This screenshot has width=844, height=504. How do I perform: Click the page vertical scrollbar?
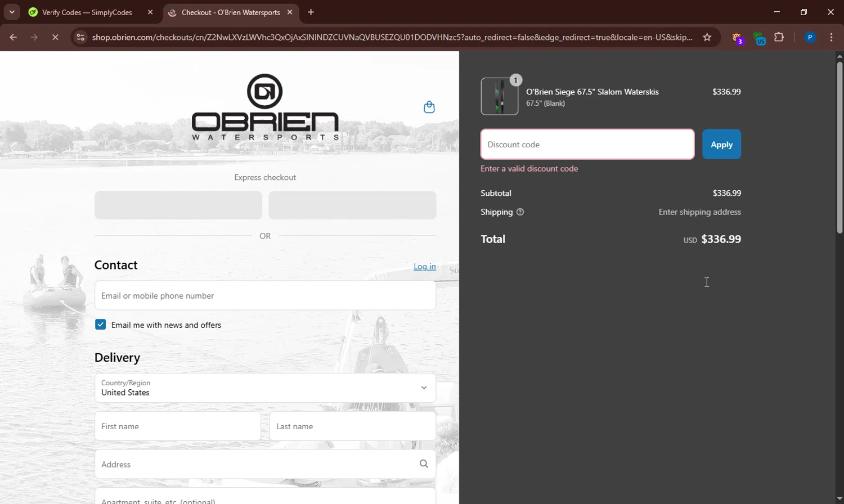(839, 147)
